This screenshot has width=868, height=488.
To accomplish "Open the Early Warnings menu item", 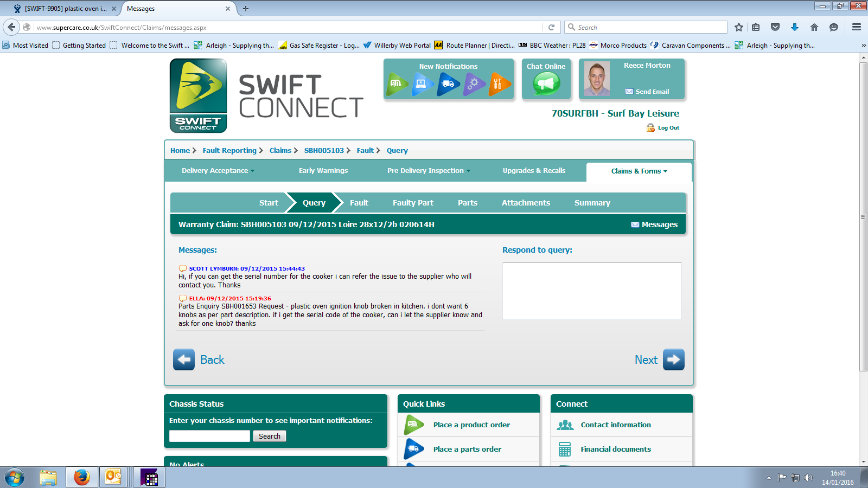I will click(323, 171).
